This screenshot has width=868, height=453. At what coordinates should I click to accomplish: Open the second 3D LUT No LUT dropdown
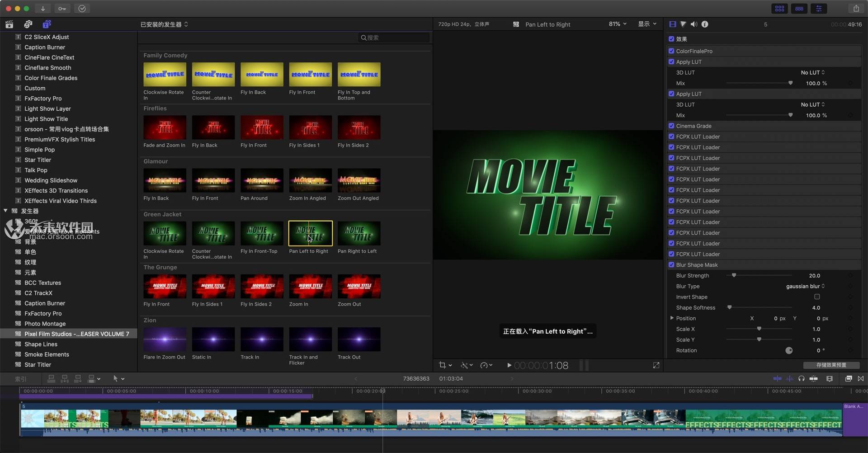point(812,104)
